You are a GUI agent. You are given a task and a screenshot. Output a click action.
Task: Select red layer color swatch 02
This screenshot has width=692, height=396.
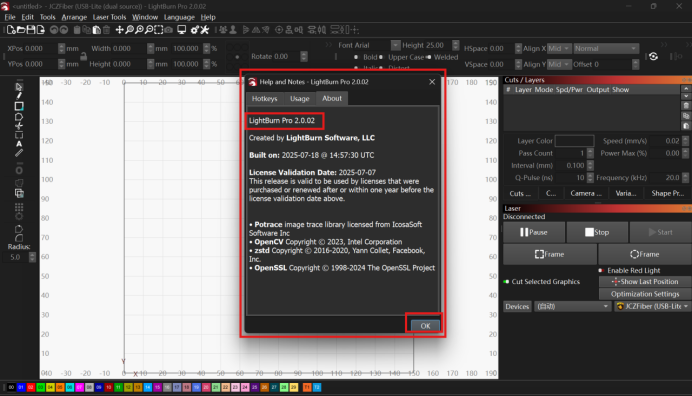(x=30, y=387)
